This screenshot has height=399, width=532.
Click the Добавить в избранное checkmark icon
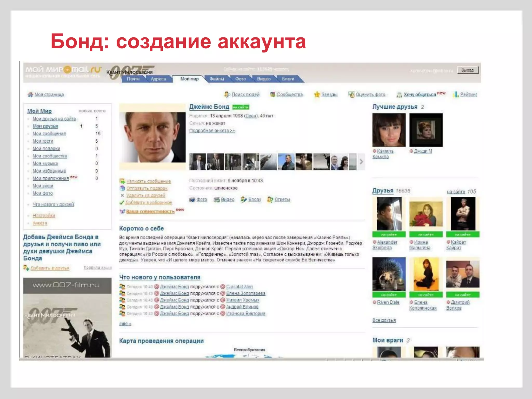pos(122,203)
